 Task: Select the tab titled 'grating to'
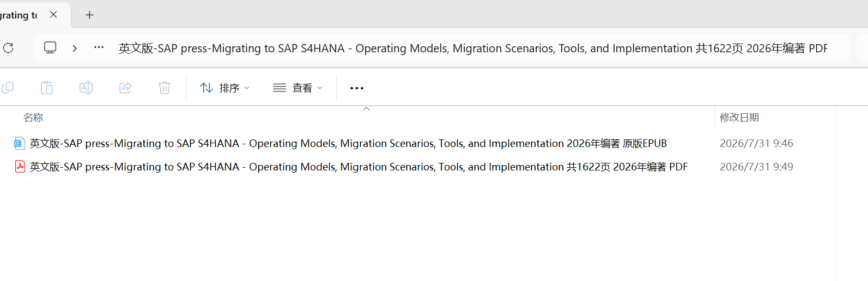tap(19, 15)
